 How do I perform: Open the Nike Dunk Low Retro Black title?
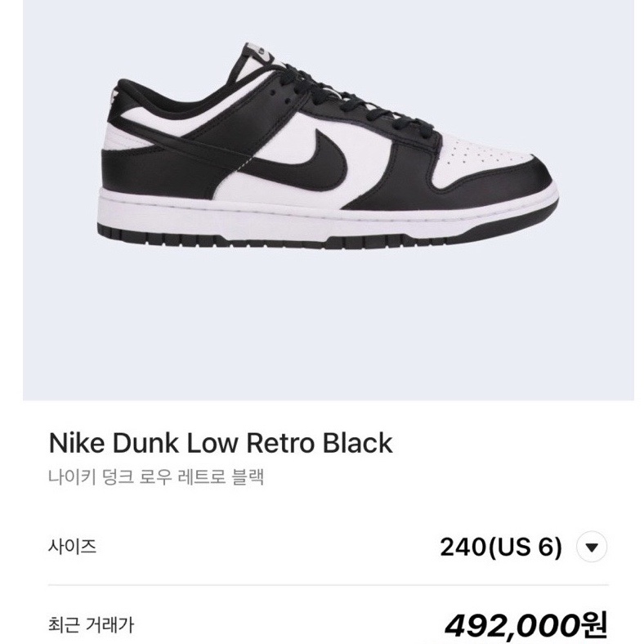[221, 443]
